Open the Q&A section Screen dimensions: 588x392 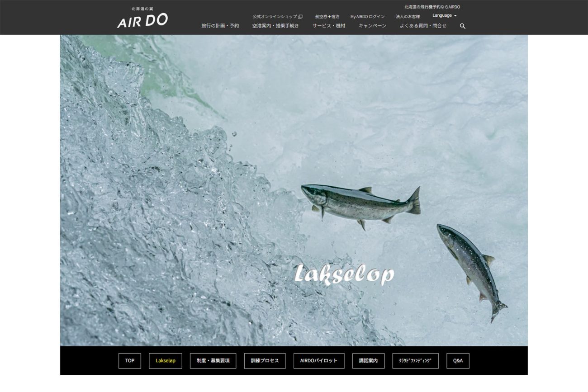[458, 361]
